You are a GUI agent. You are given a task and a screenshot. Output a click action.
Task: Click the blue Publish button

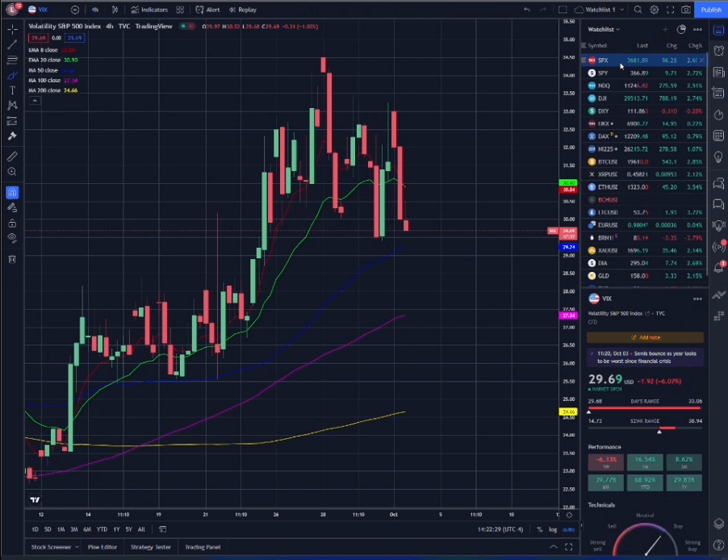[711, 10]
